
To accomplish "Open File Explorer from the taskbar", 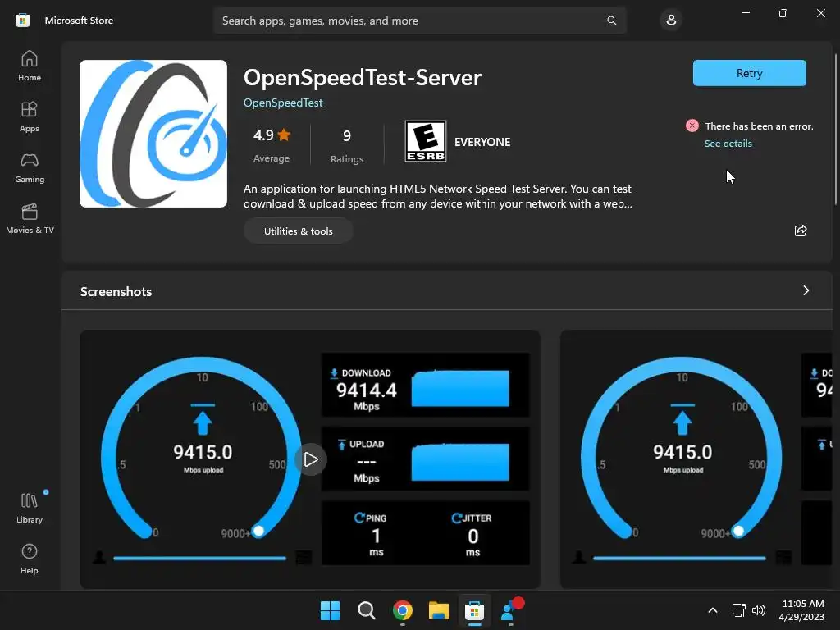I will click(x=439, y=610).
